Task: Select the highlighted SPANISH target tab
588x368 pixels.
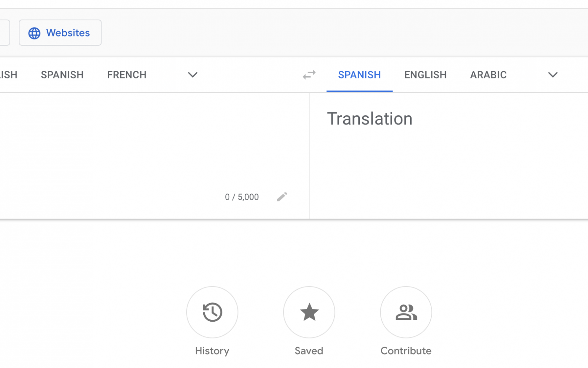Action: tap(359, 75)
